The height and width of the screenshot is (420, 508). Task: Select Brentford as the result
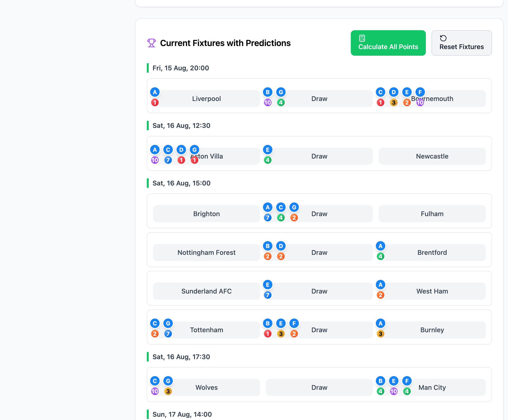[x=432, y=252]
